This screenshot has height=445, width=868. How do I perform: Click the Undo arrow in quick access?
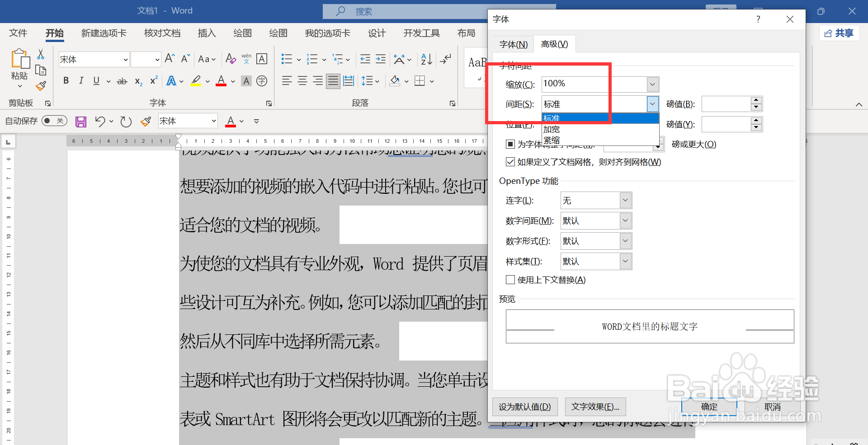pos(100,121)
